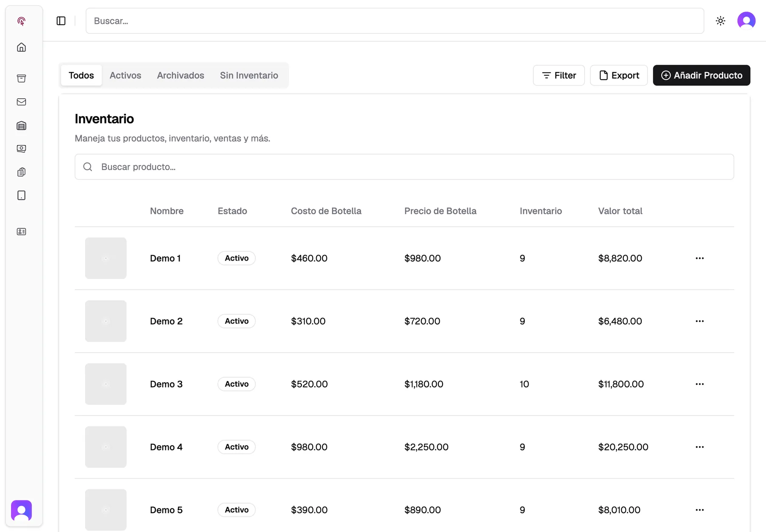Click the Activo badge for Demo 4

coord(237,447)
